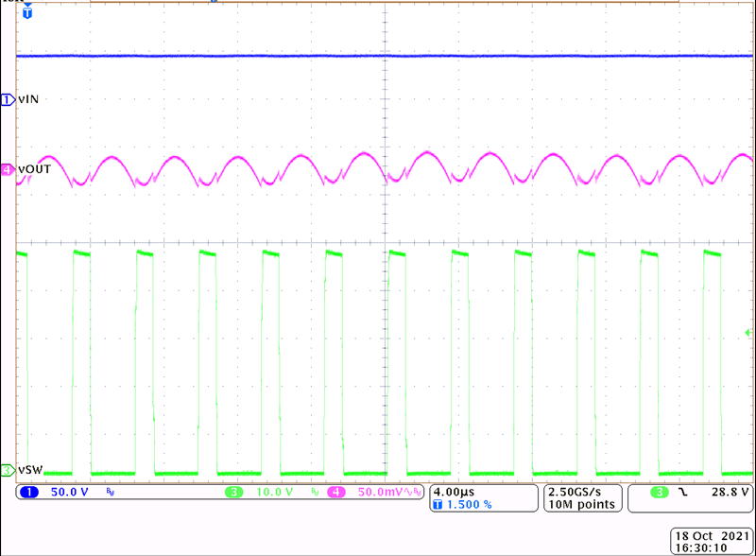The width and height of the screenshot is (756, 556).
Task: Toggle the vIN channel 1 marker
Action: 5,98
